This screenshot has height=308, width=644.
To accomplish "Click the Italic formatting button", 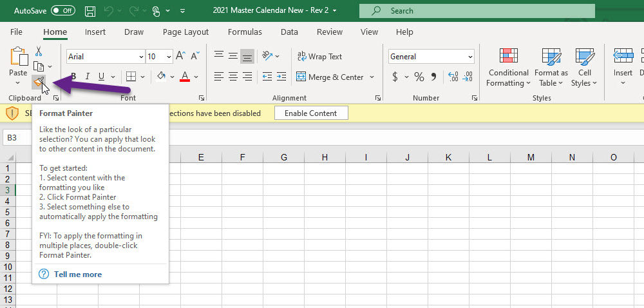I will click(x=88, y=77).
